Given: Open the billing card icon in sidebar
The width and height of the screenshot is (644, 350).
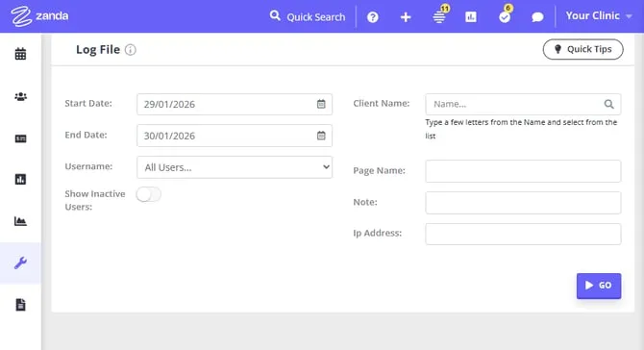Looking at the screenshot, I should [20, 138].
